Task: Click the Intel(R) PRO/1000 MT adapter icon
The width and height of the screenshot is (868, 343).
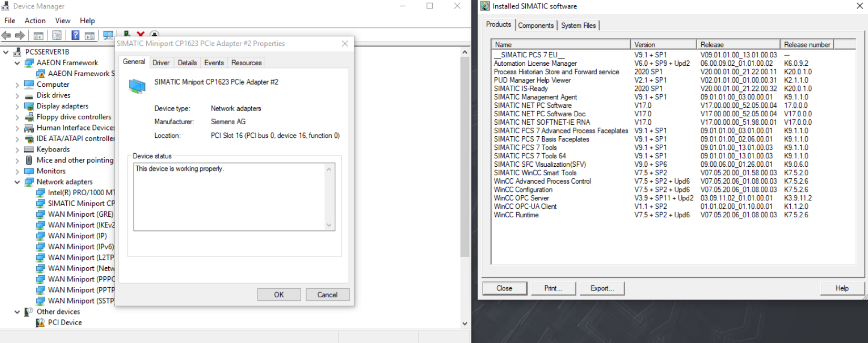Action: pos(40,193)
